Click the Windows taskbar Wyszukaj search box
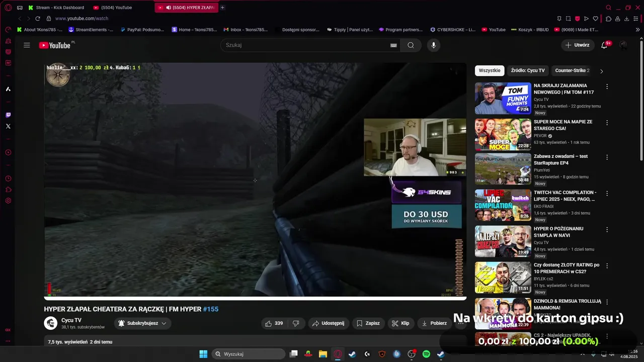The height and width of the screenshot is (362, 644). pos(249,354)
